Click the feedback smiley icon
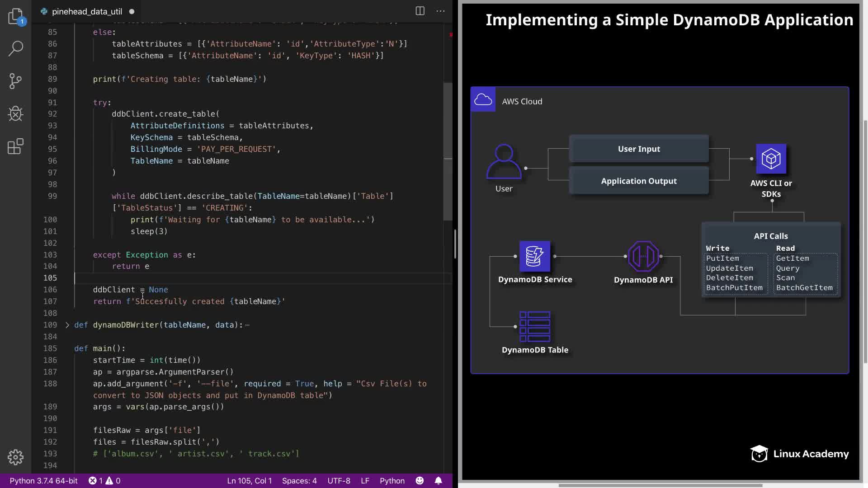 tap(420, 481)
